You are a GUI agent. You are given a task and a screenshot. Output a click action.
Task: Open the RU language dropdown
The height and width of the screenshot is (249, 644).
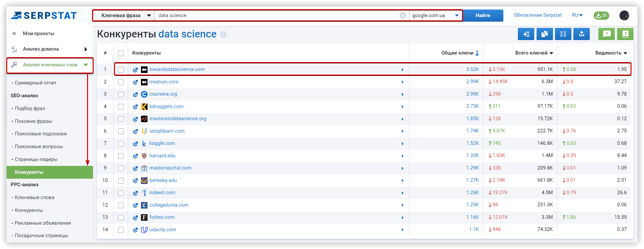click(577, 15)
